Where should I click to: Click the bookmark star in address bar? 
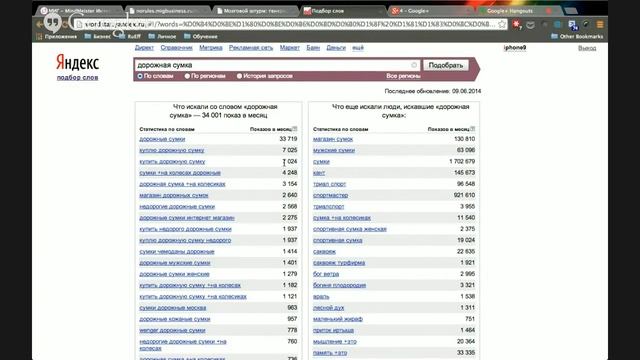502,24
